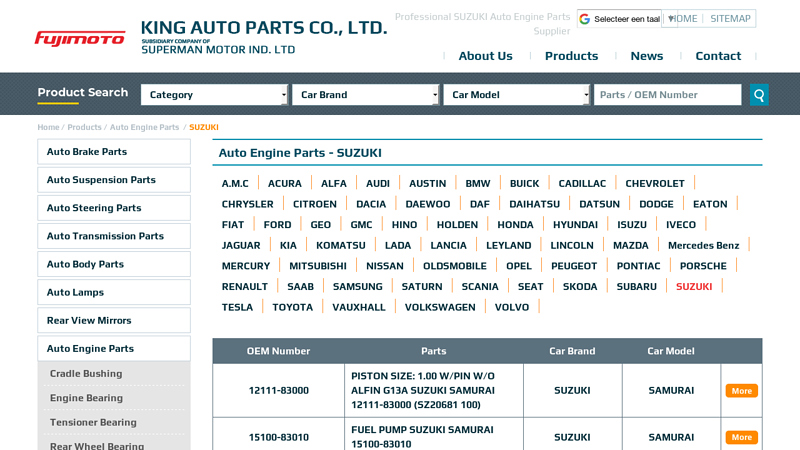Screen dimensions: 800x450
Task: Select Auto Body Parts category
Action: tap(114, 264)
